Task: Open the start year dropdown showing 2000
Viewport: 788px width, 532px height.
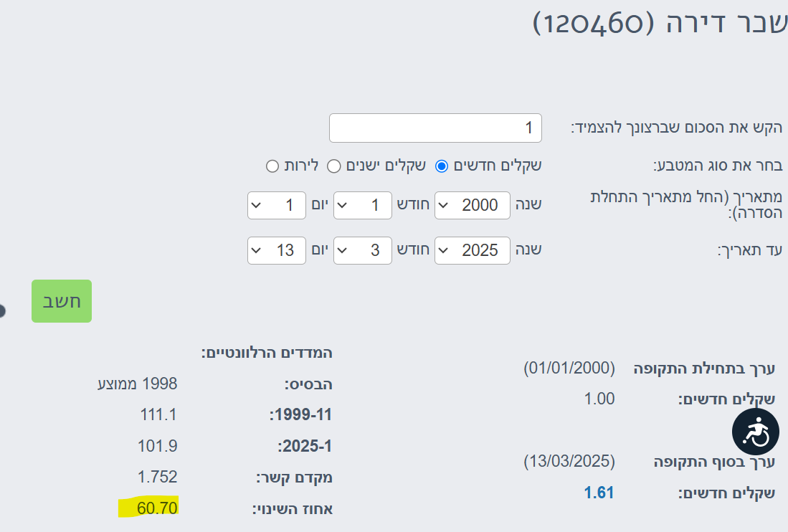Action: click(x=473, y=205)
